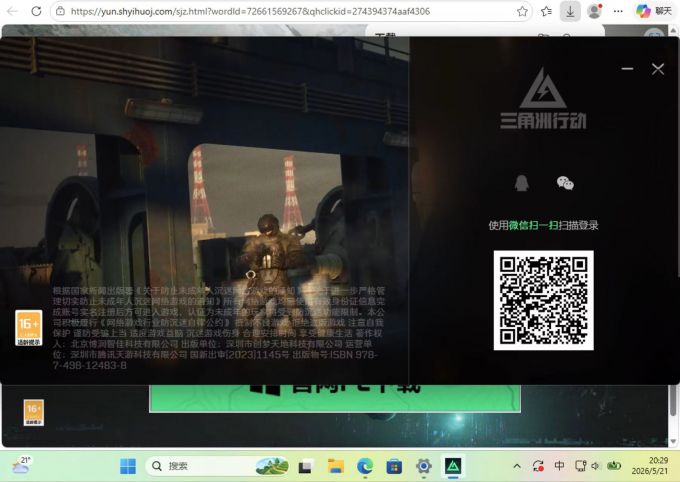Click the 16+ age badge on the webpage
680x482 pixels.
(x=33, y=412)
